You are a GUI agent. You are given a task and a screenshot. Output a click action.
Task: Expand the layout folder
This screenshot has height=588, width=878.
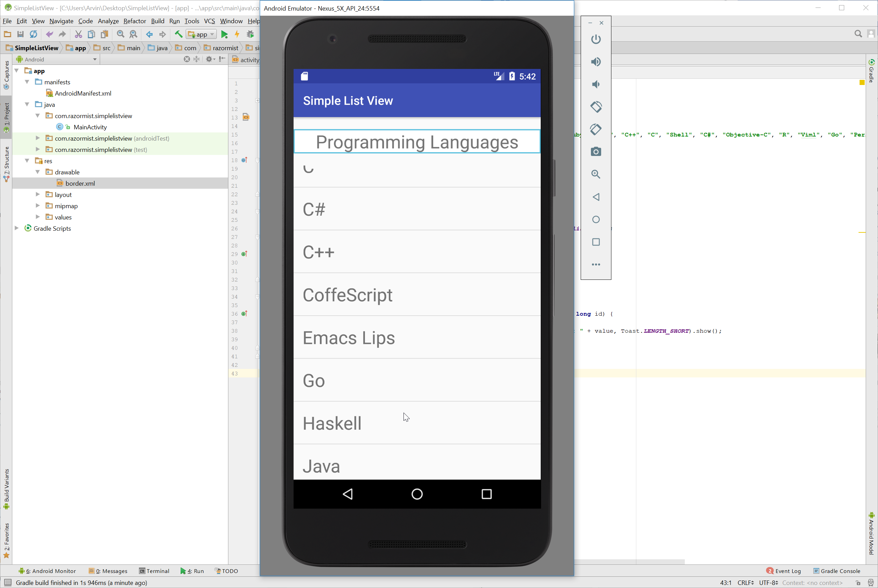(x=38, y=194)
